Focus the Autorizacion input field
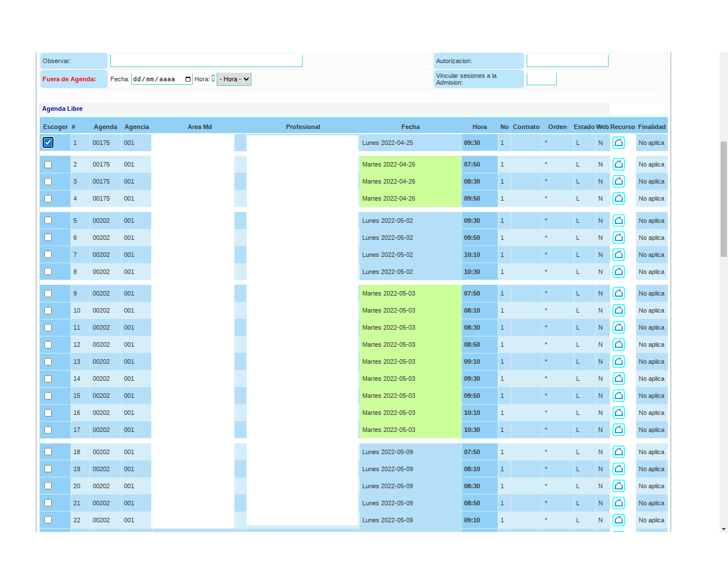The width and height of the screenshot is (728, 582). click(567, 61)
